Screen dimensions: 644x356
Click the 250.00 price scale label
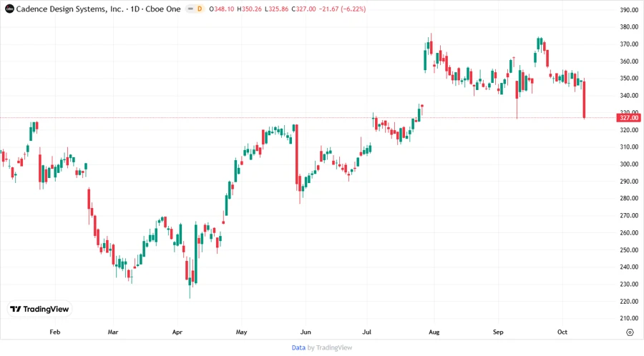coord(629,250)
